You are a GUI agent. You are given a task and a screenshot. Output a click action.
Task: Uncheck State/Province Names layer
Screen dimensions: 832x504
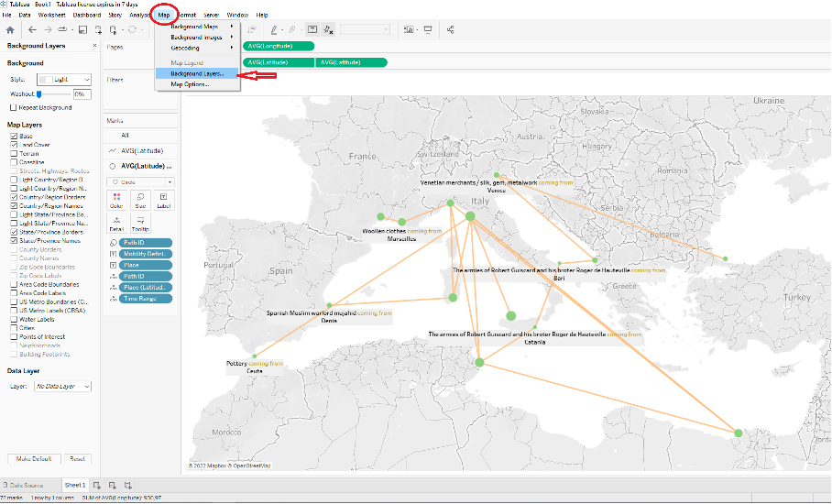14,241
